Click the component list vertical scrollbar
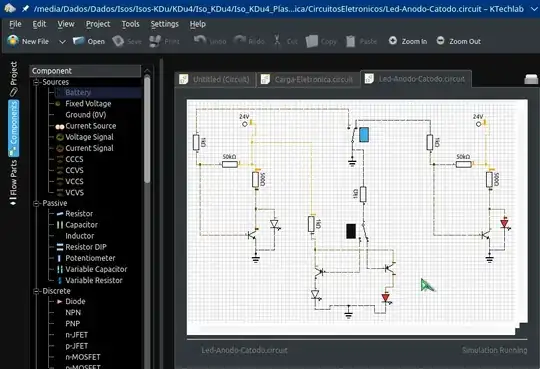 147,130
